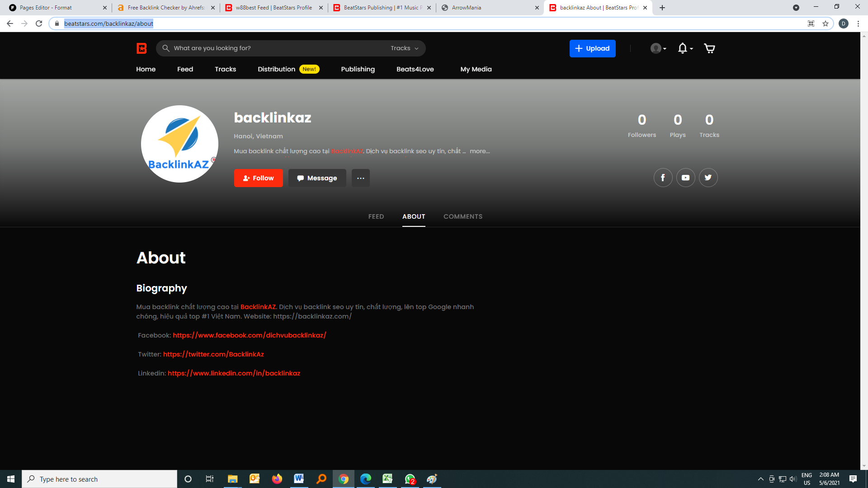Image resolution: width=868 pixels, height=488 pixels.
Task: Visit the YouTube social icon
Action: point(685,178)
